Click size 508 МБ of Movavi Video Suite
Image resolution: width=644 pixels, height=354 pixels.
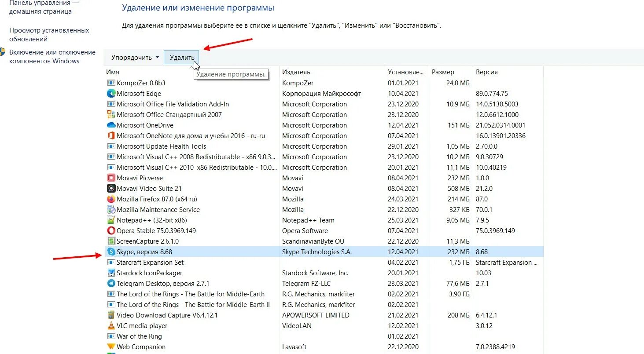[459, 189]
